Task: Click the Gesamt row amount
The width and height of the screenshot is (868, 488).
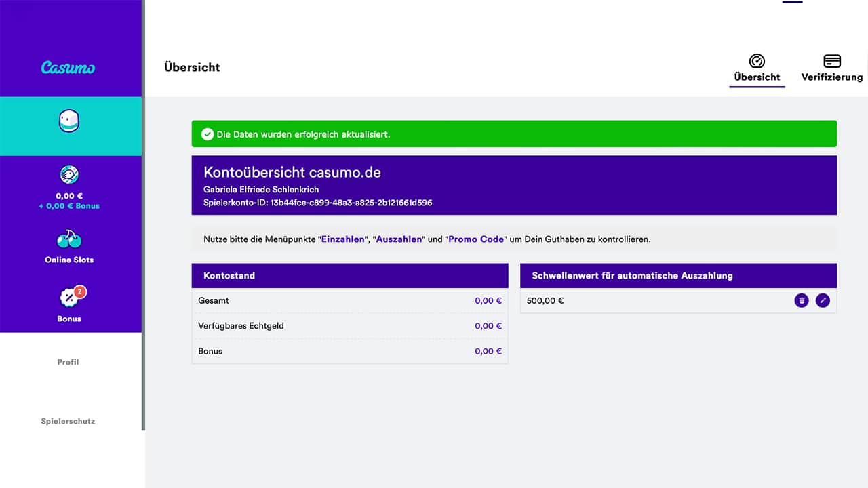Action: coord(488,300)
